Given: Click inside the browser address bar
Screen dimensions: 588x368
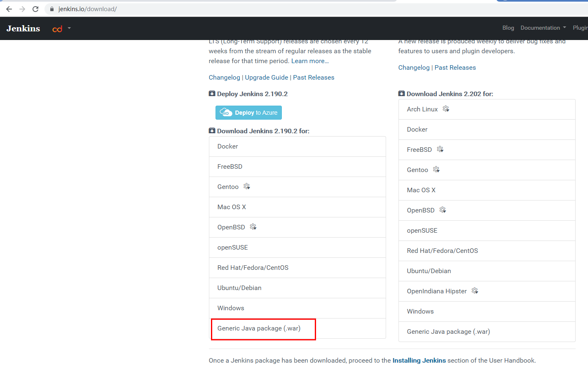Looking at the screenshot, I should click(165, 8).
